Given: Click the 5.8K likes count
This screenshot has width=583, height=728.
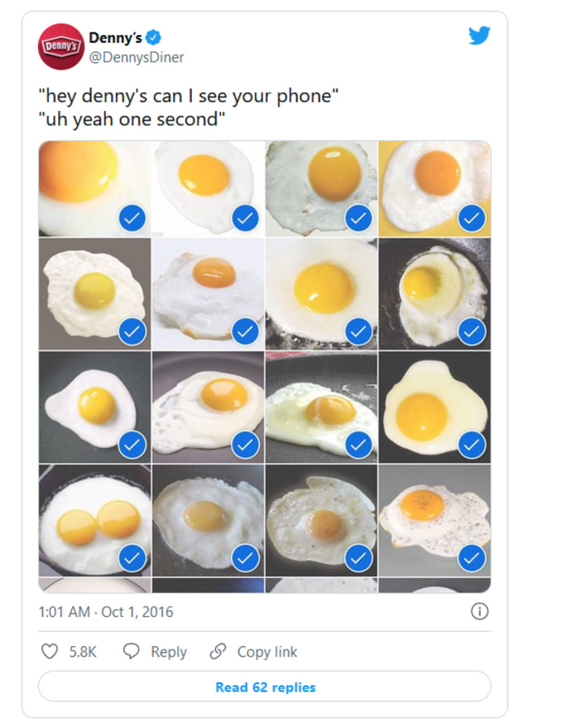Looking at the screenshot, I should point(83,652).
